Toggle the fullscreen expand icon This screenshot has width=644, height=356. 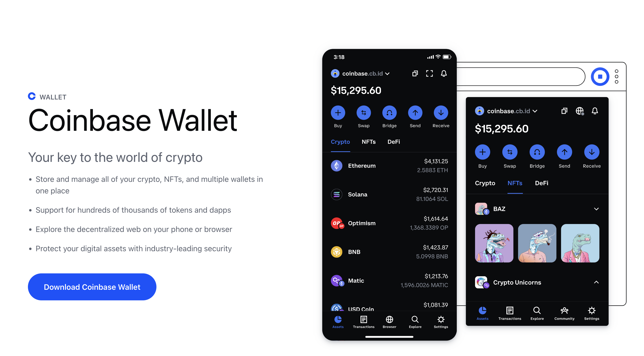tap(430, 73)
